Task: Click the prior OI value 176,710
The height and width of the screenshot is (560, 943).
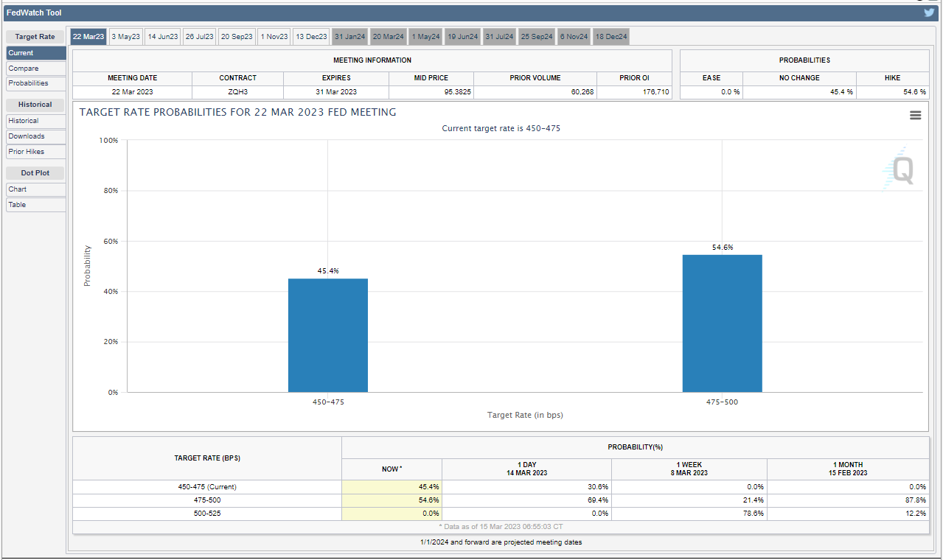Action: click(635, 92)
